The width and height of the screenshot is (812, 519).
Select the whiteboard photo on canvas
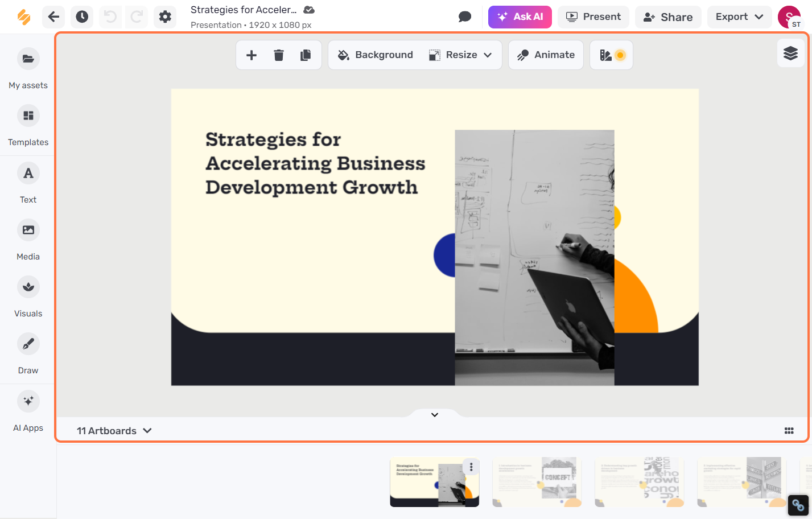click(534, 257)
